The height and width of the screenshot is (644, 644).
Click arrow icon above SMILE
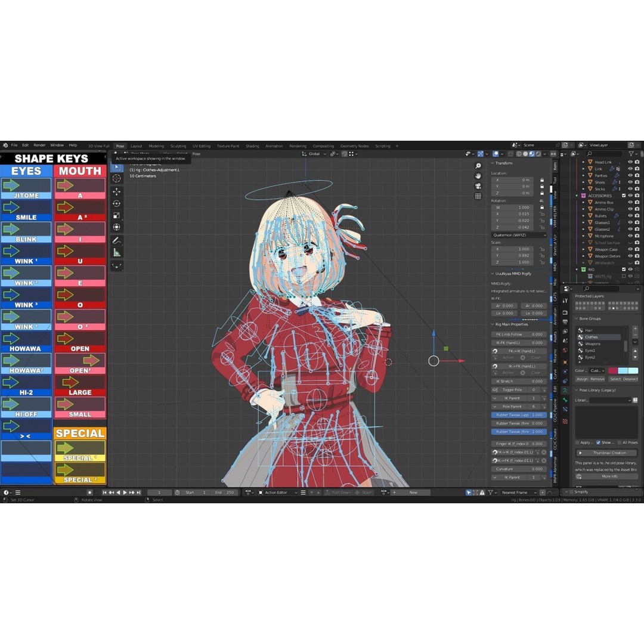(11, 207)
